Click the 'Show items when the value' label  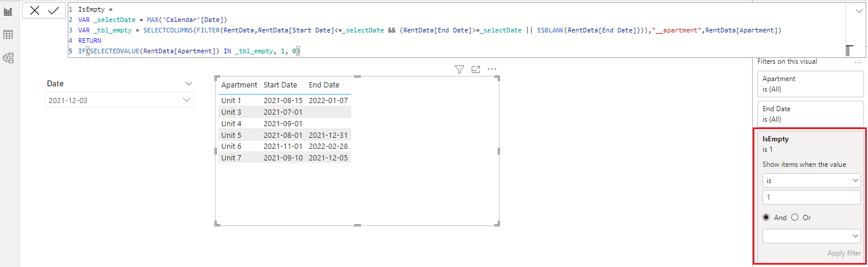(804, 164)
